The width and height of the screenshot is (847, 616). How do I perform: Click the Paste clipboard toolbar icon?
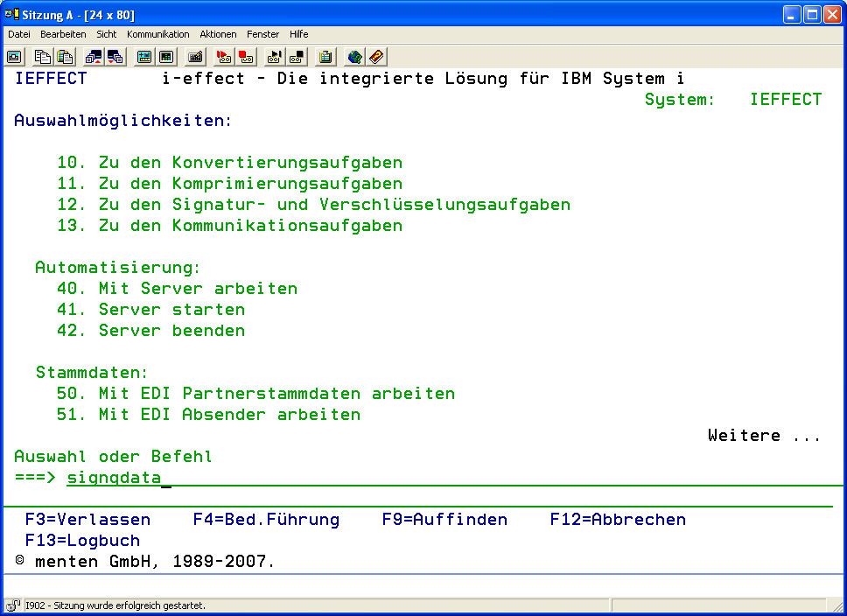click(x=65, y=57)
